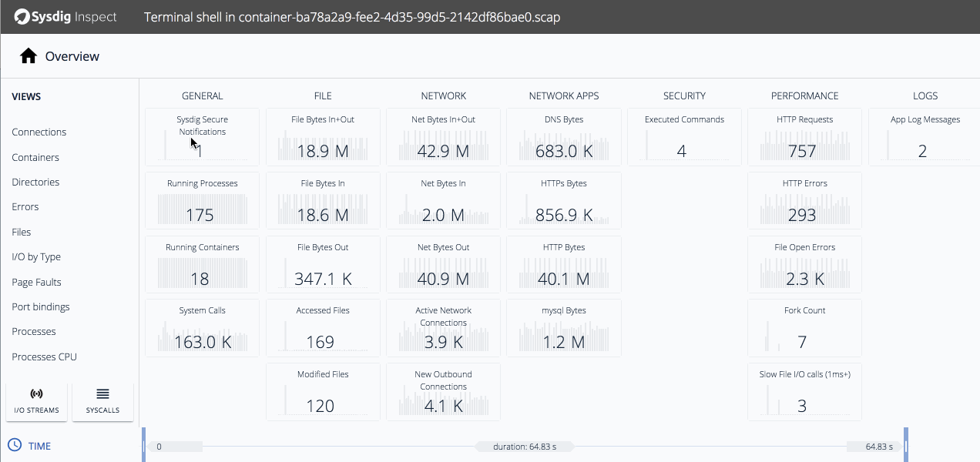Select the Fork Count tile
980x462 pixels.
pyautogui.click(x=805, y=328)
